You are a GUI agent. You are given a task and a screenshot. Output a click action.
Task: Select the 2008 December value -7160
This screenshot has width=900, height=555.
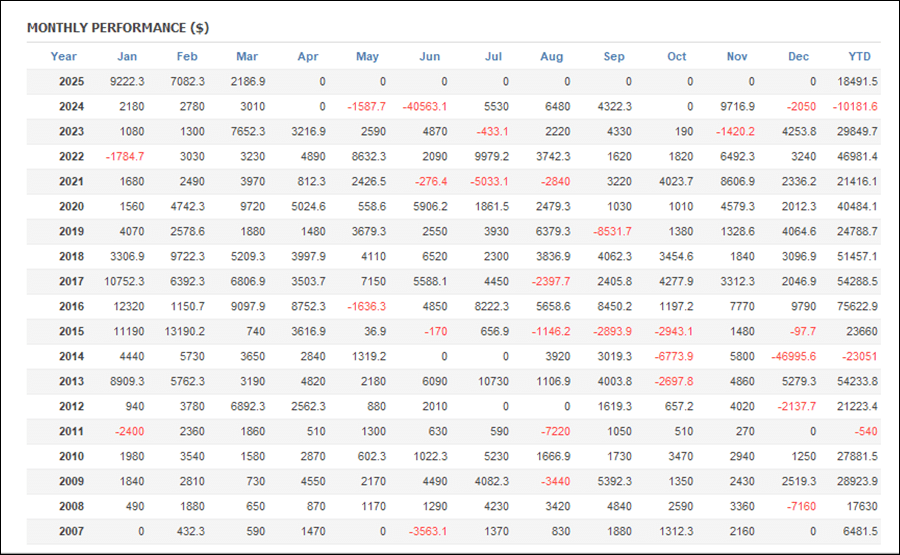pos(801,507)
